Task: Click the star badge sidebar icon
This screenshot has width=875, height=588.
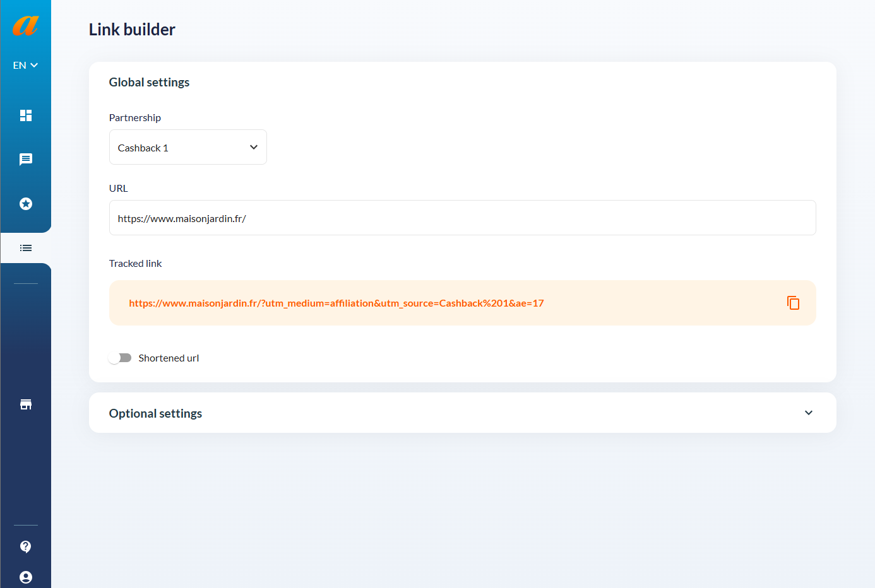Action: 26,204
